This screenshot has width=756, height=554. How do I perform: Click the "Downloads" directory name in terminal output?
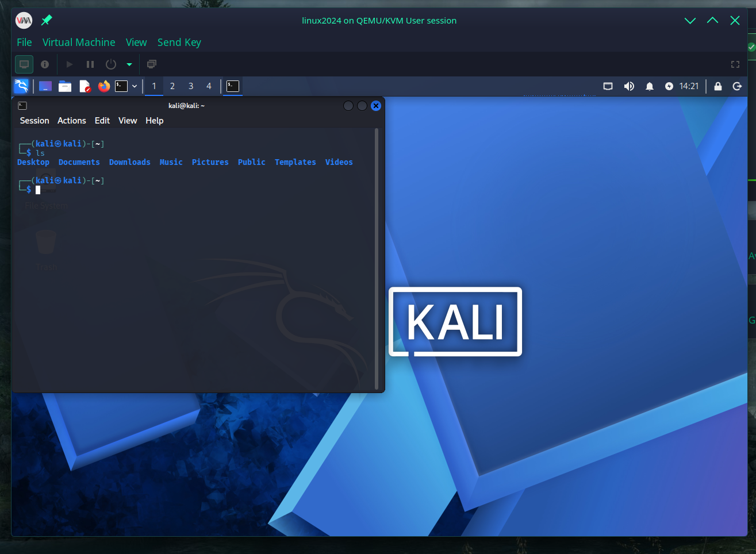click(x=130, y=162)
